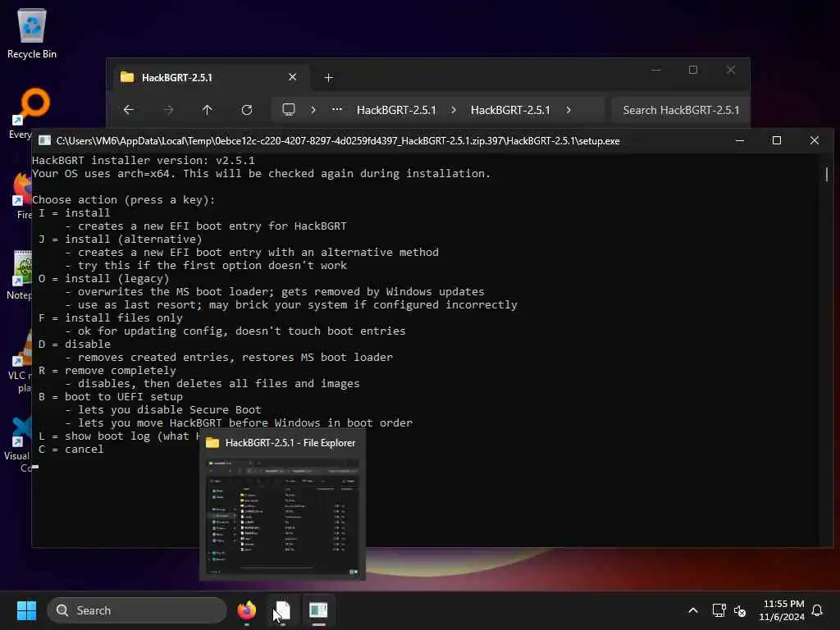Click the 'D = disable' line
The image size is (840, 630).
pyautogui.click(x=75, y=344)
